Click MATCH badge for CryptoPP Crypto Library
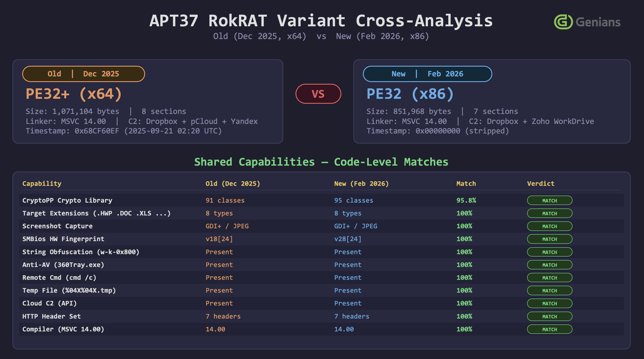The width and height of the screenshot is (644, 359). 549,200
